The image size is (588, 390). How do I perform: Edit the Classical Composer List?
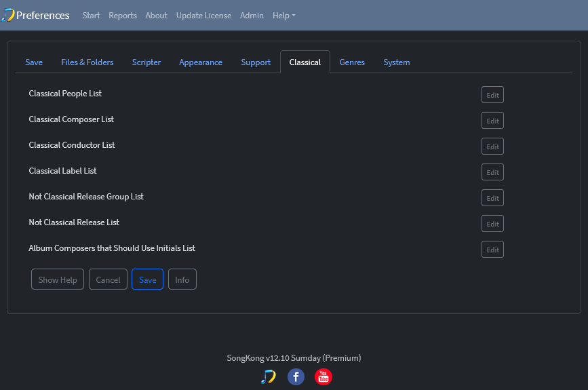492,121
